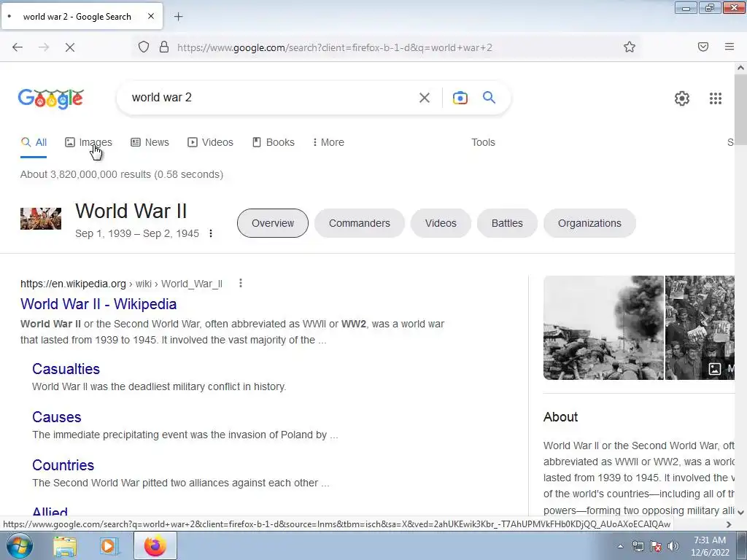
Task: Select the Videos chip in knowledge panel
Action: pos(441,223)
